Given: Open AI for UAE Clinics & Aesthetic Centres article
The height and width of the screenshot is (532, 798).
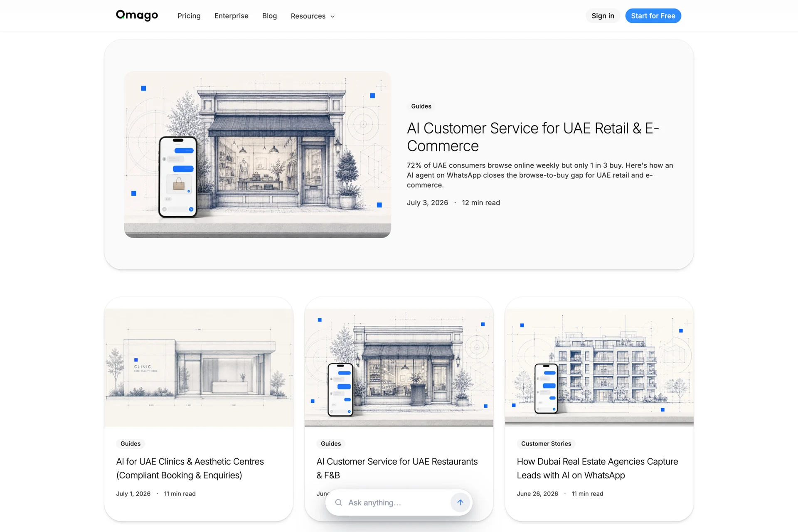Looking at the screenshot, I should (x=190, y=468).
